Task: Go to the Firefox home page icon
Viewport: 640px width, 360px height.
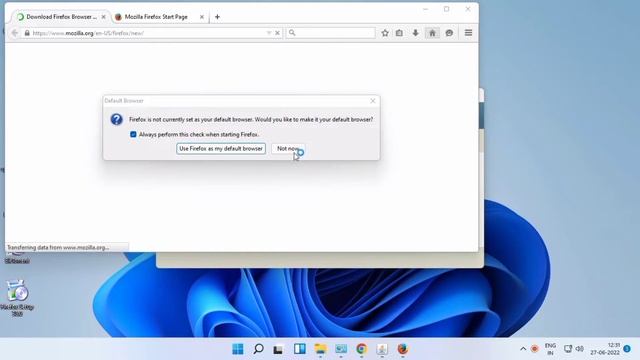Action: tap(432, 33)
